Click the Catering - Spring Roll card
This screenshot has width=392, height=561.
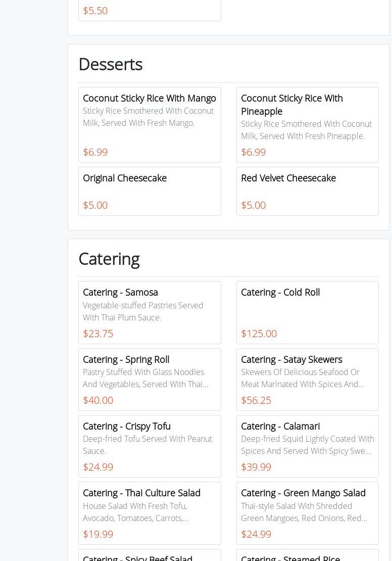(x=150, y=379)
